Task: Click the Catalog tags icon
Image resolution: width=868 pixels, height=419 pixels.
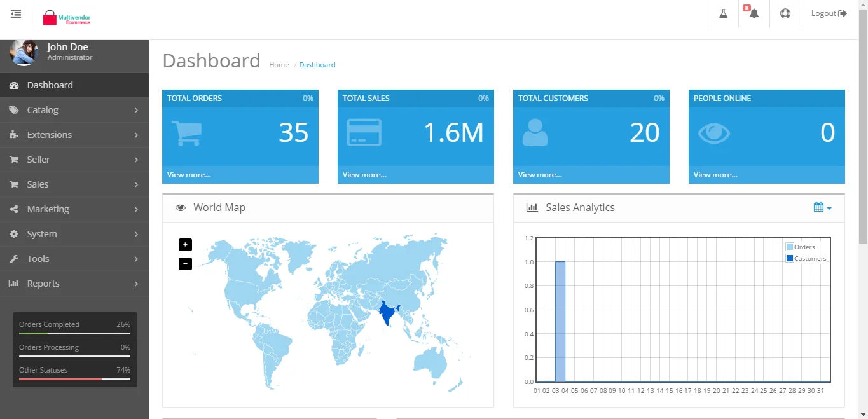Action: click(x=14, y=110)
